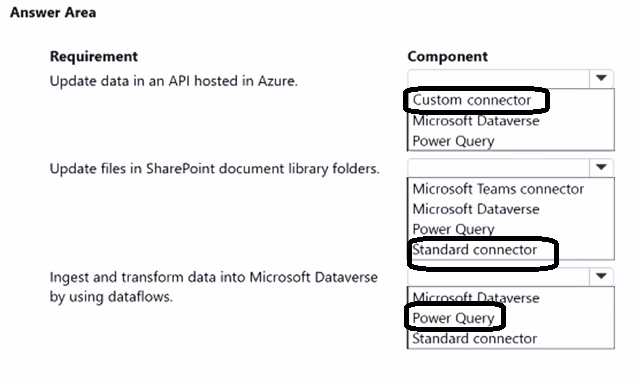Image resolution: width=643 pixels, height=380 pixels.
Task: Click the SharePoint document library requirement text
Action: click(214, 169)
